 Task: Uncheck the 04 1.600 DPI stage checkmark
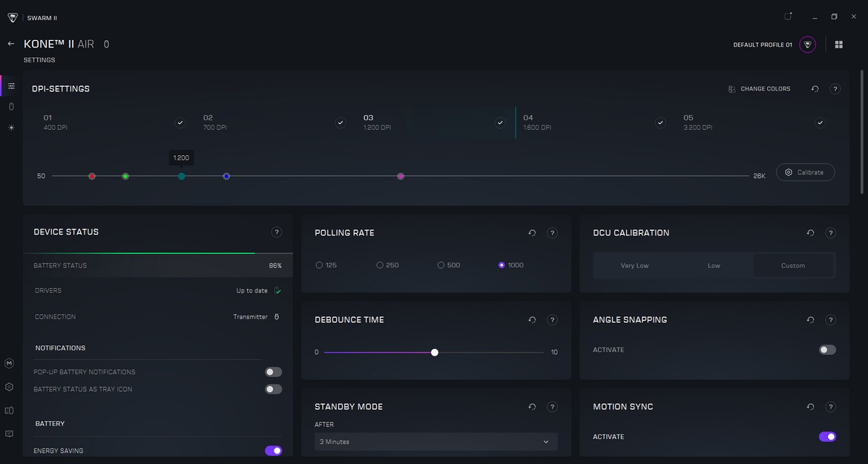click(x=660, y=122)
